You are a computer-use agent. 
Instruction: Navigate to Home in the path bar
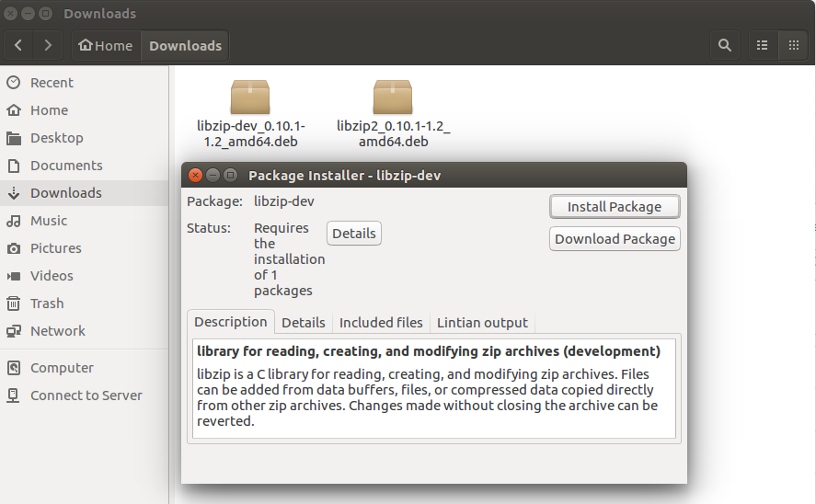tap(106, 46)
